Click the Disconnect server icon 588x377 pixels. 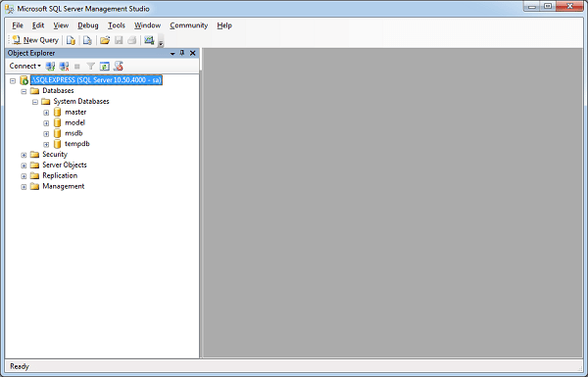point(64,67)
